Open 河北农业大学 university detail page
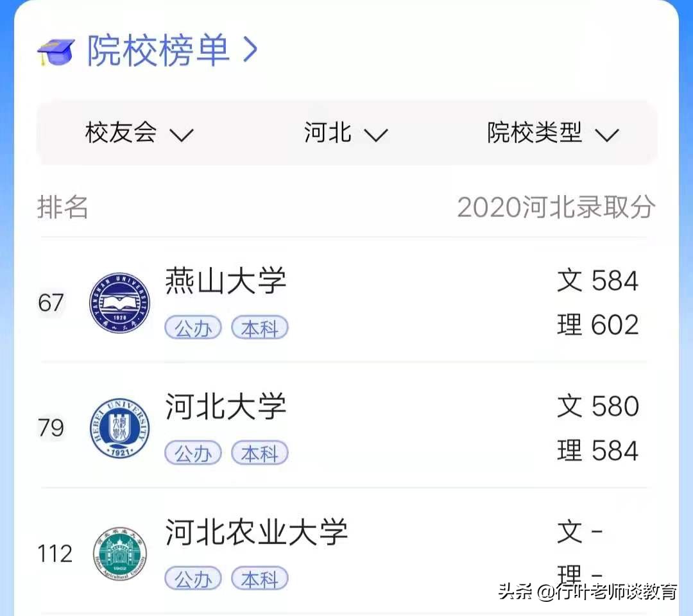The width and height of the screenshot is (693, 616). 257,531
